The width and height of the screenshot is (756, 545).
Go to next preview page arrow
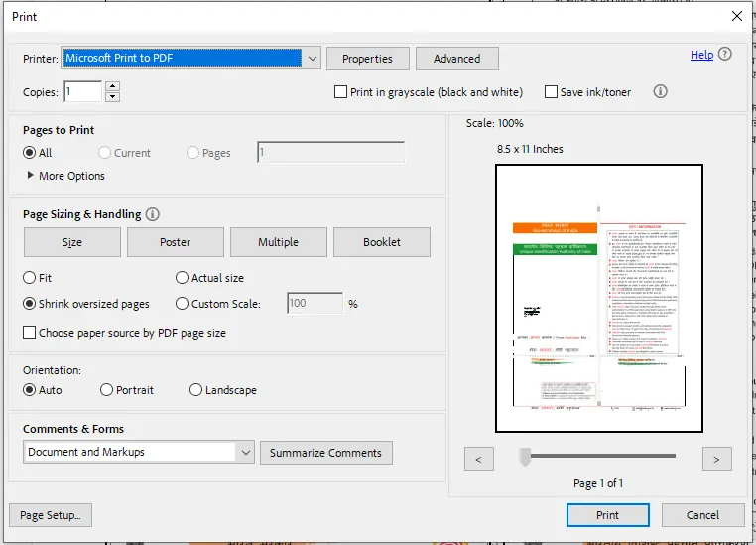716,459
